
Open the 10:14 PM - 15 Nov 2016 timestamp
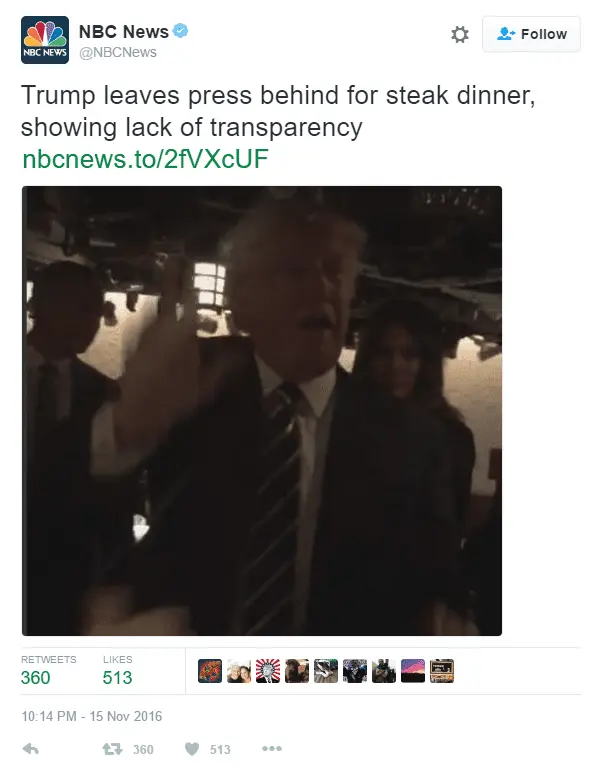coord(92,716)
